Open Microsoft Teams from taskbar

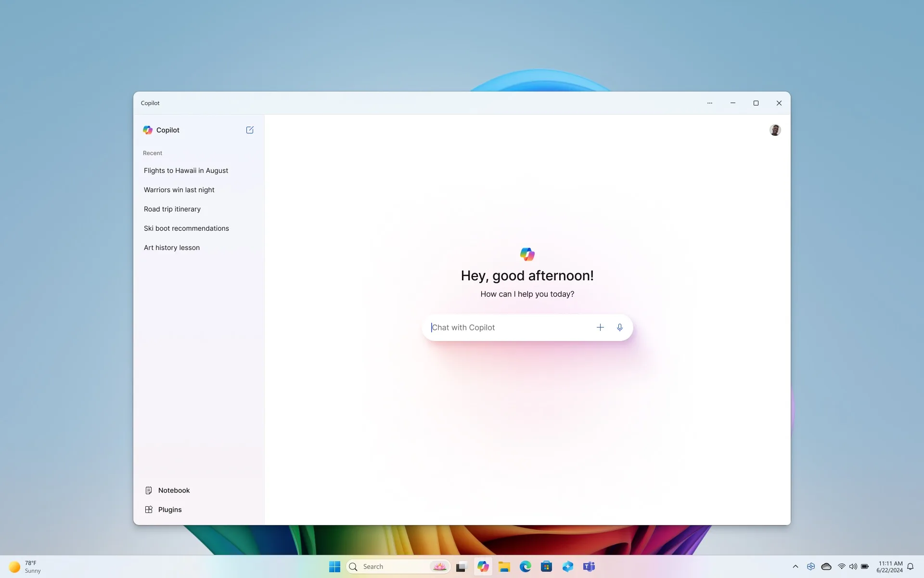[588, 566]
